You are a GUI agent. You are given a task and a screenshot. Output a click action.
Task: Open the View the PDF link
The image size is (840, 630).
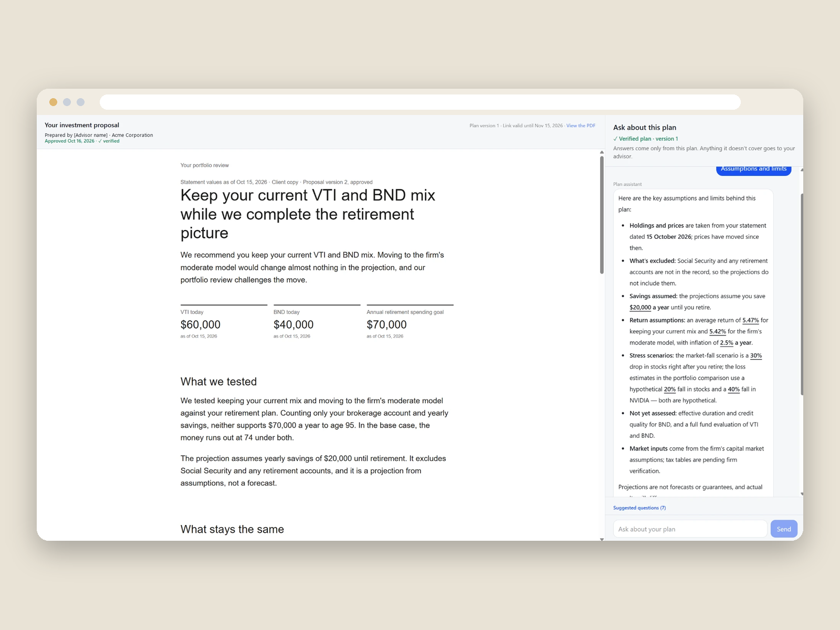581,126
